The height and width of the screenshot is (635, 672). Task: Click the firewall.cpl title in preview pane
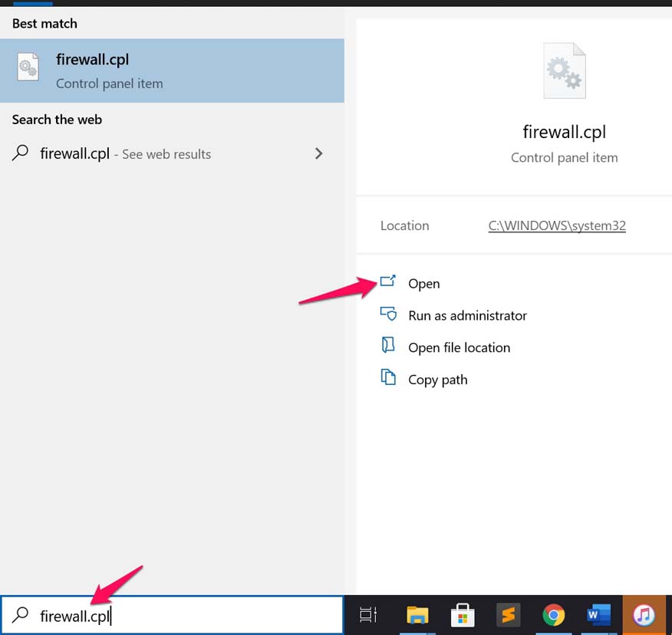(x=565, y=132)
